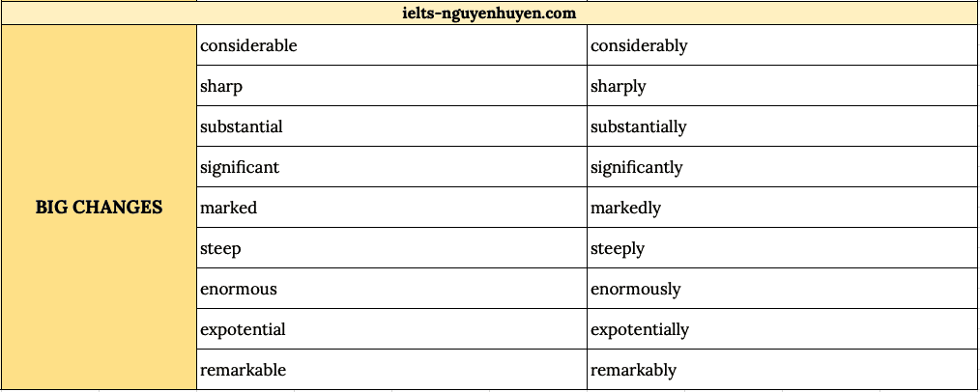The image size is (980, 392).
Task: Select the "considerably" cell
Action: click(781, 45)
